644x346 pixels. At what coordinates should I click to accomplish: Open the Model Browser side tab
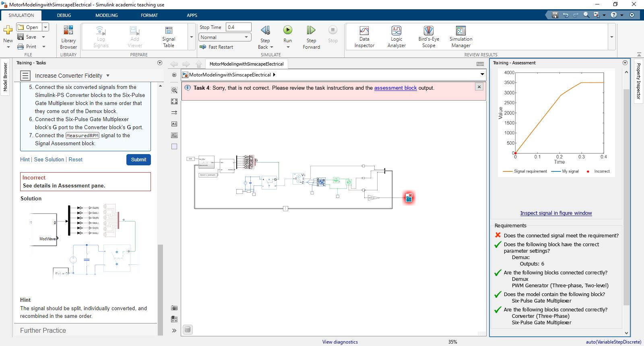tap(5, 77)
